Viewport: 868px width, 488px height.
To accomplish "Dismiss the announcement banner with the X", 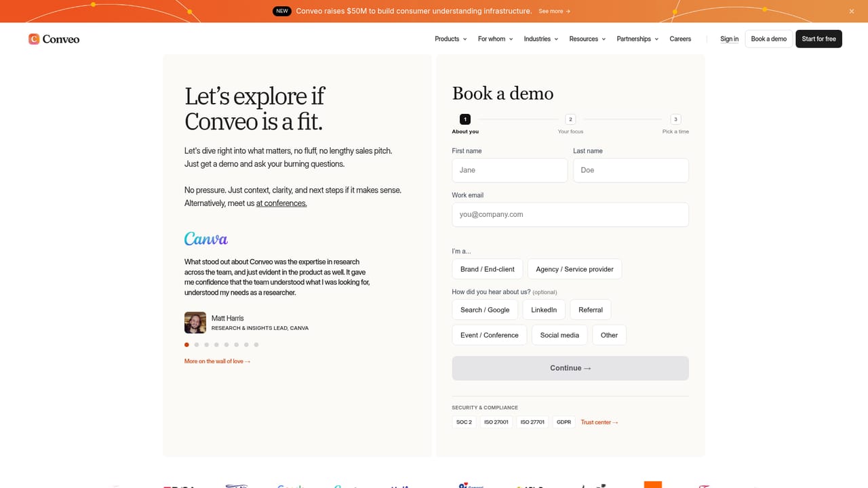I will coord(852,12).
